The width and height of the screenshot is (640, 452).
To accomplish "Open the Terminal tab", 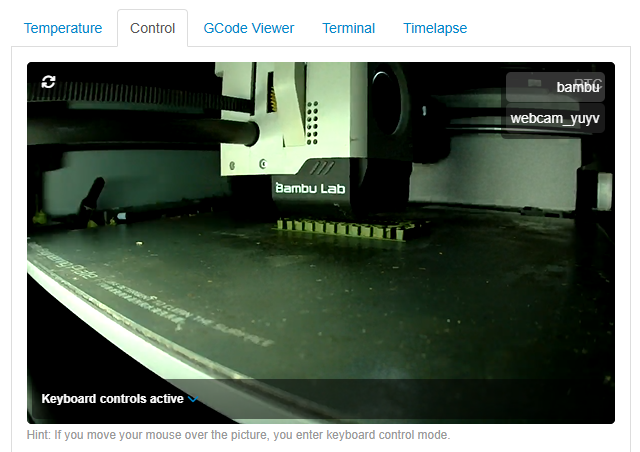I will coord(349,28).
